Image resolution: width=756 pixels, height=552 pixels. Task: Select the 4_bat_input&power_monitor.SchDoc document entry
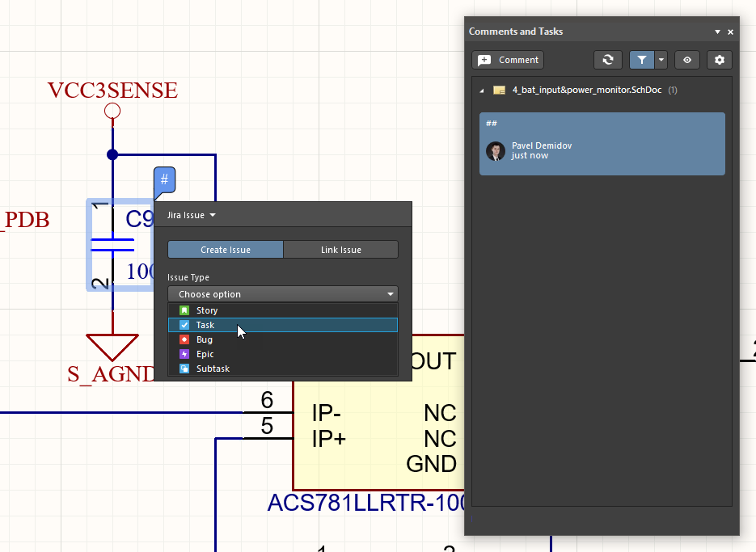(587, 91)
